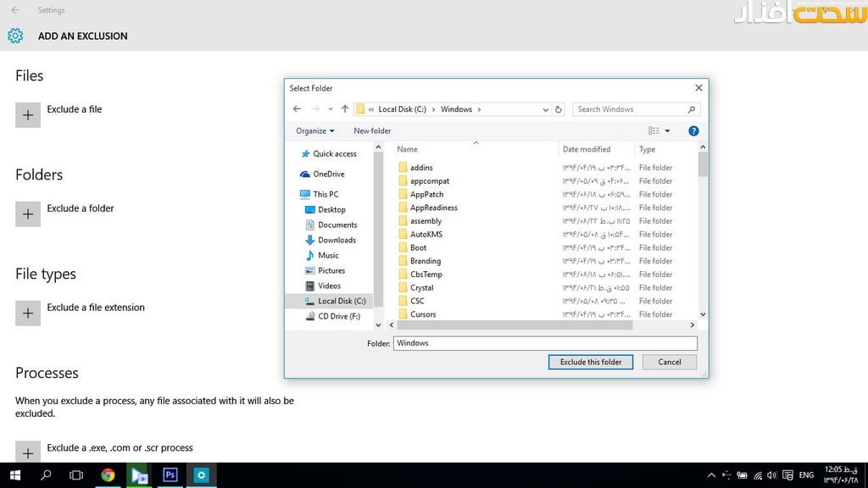Click the Exclude this folder button
The width and height of the screenshot is (868, 488).
pos(591,362)
